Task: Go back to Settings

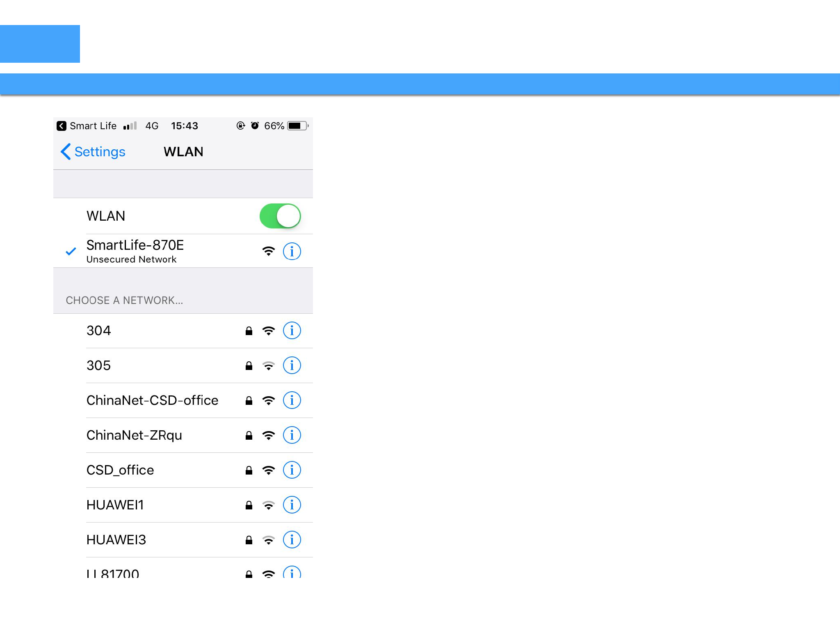Action: (100, 152)
